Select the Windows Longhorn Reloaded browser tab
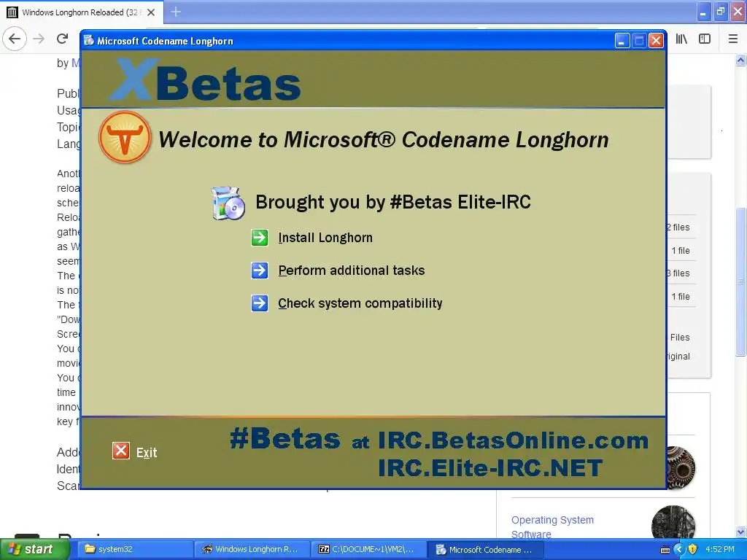This screenshot has height=560, width=747. pos(81,12)
